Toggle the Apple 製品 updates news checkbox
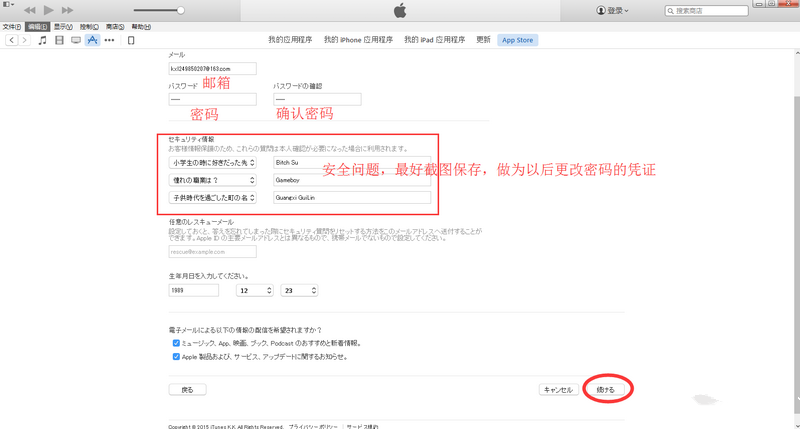Screen dimensions: 800x429 [x=176, y=357]
